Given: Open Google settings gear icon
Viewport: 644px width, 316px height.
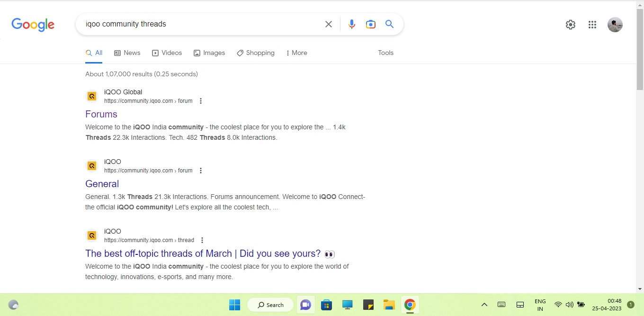Looking at the screenshot, I should pyautogui.click(x=570, y=25).
